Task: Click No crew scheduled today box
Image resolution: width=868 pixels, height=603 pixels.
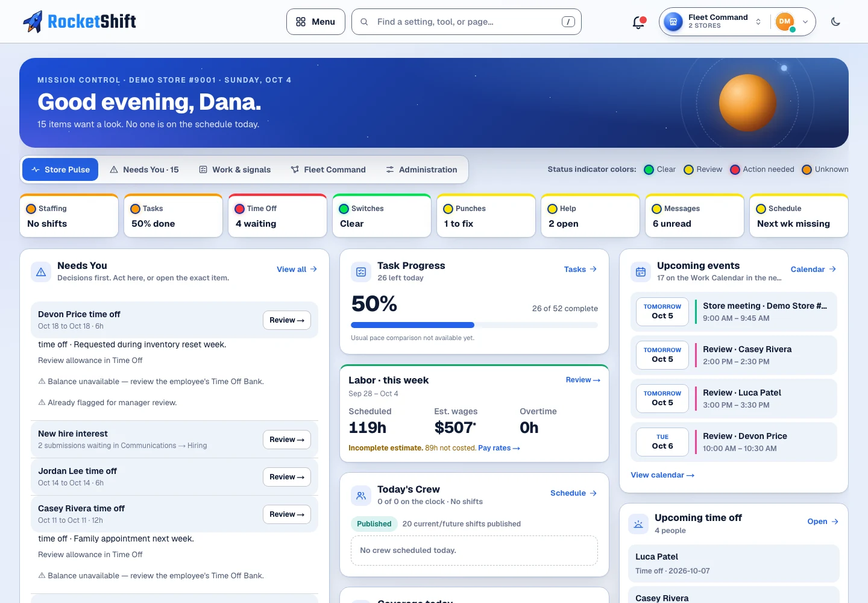Action: (474, 551)
